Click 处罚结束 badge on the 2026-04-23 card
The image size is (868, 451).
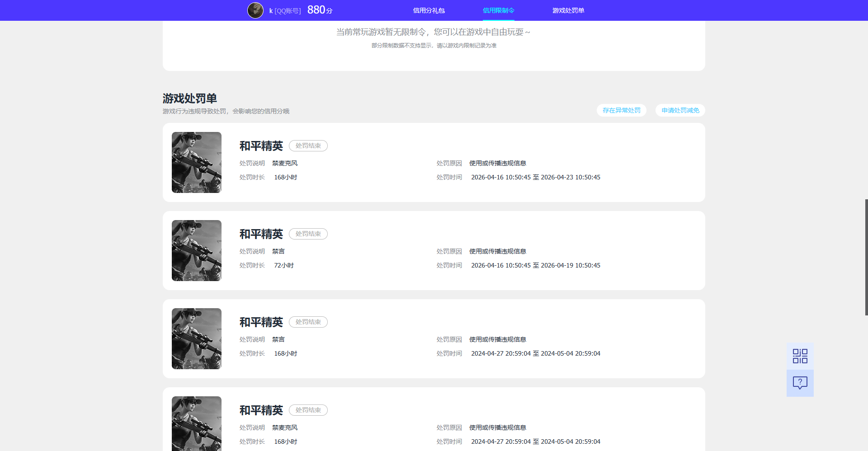(308, 146)
